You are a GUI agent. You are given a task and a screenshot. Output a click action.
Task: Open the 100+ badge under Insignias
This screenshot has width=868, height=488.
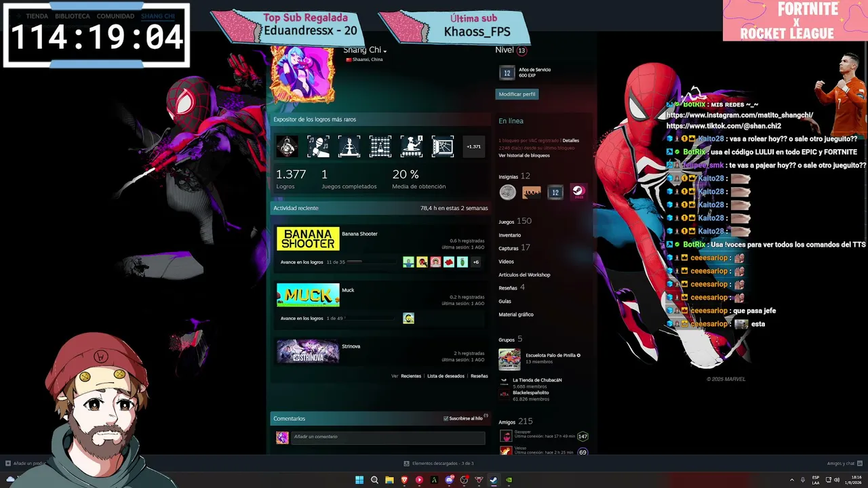(x=532, y=192)
